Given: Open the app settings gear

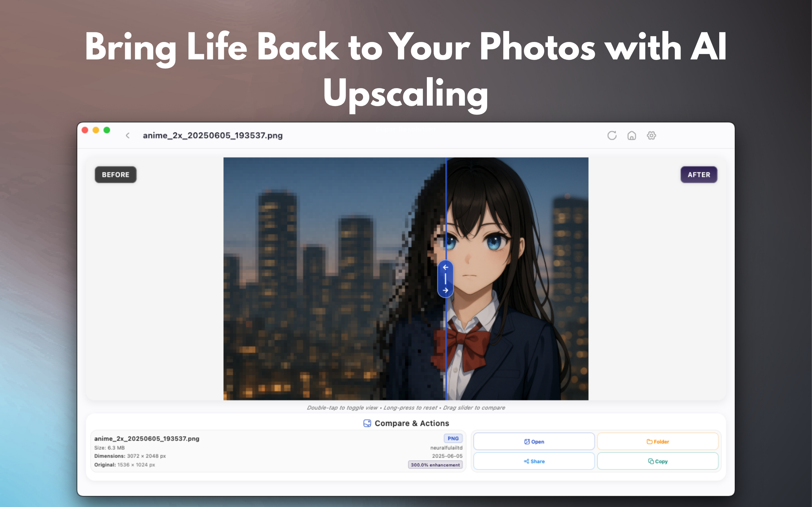Looking at the screenshot, I should coord(651,135).
